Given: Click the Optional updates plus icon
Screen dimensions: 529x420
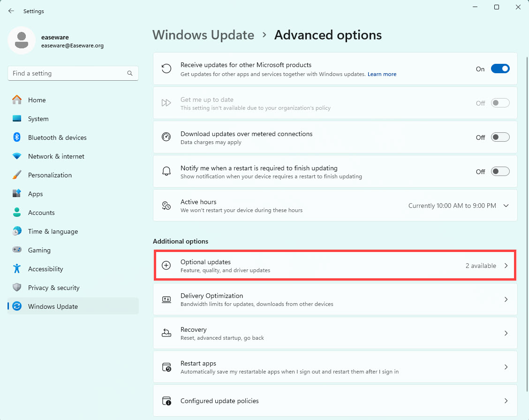Looking at the screenshot, I should [x=166, y=265].
